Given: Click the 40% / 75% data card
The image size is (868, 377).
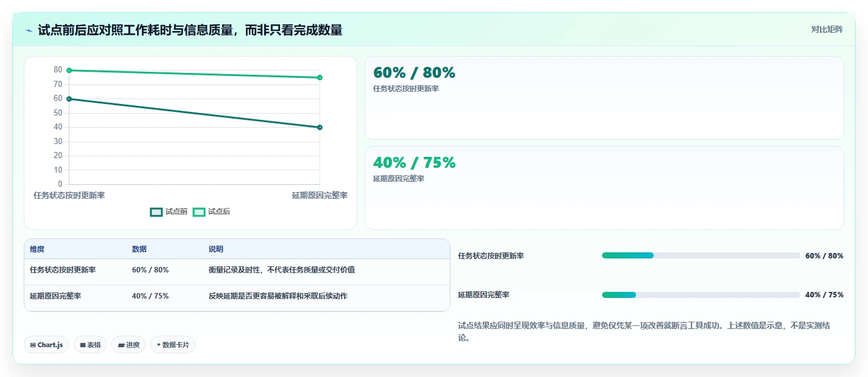Looking at the screenshot, I should pos(604,188).
